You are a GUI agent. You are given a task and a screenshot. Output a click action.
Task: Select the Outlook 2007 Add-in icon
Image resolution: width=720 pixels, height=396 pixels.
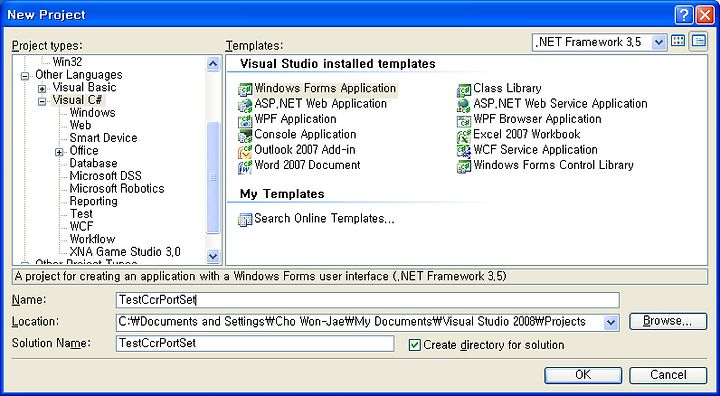(245, 151)
